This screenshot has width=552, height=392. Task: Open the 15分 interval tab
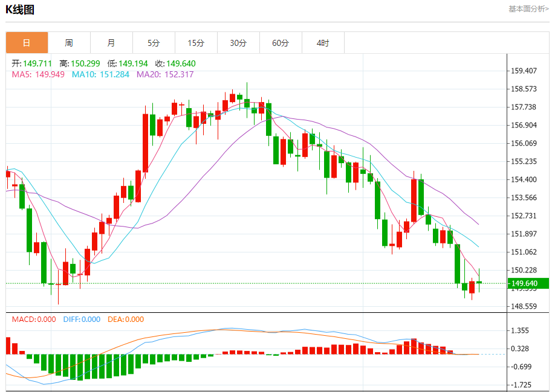tap(196, 43)
